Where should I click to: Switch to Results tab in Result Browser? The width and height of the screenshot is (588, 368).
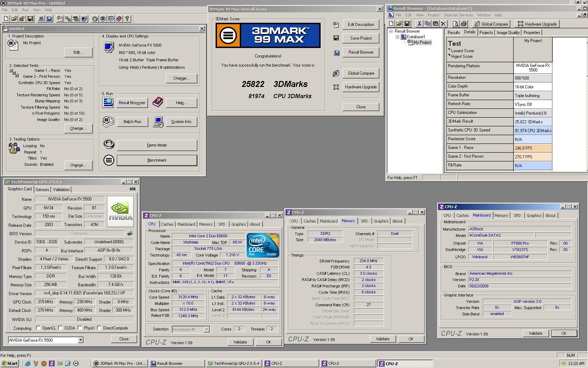tap(454, 33)
